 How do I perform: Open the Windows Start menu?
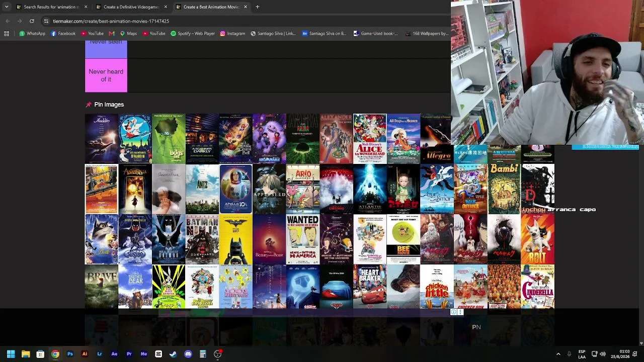pos(11,354)
